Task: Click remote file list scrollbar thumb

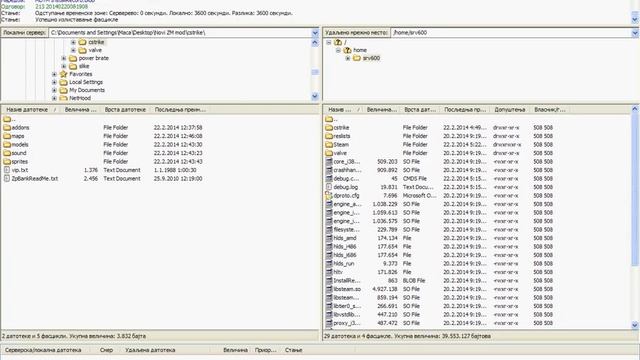Action: pos(635,190)
